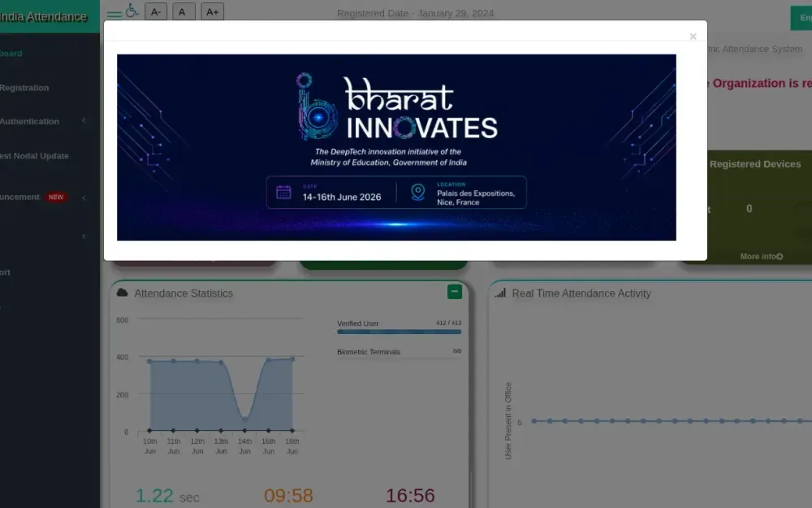Viewport: 812px width, 508px height.
Task: Open the Authentication sidebar menu item
Action: tap(29, 121)
